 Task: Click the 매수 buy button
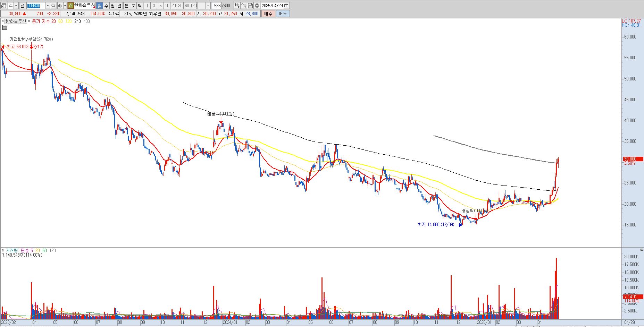tap(268, 14)
